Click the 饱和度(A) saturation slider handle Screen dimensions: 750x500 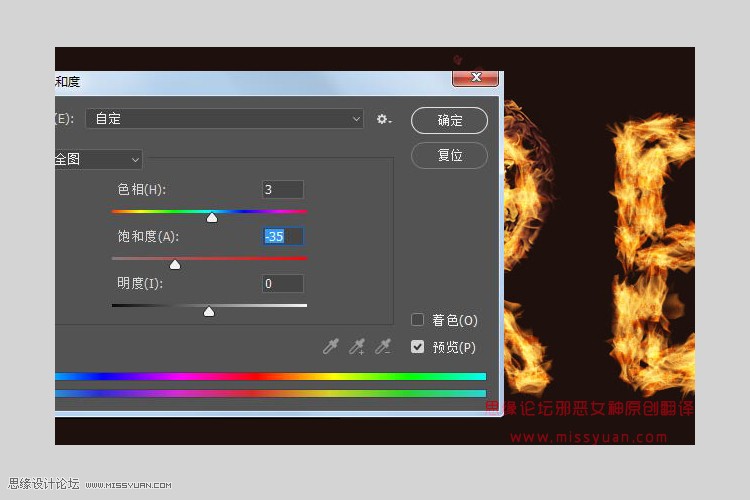click(x=175, y=265)
